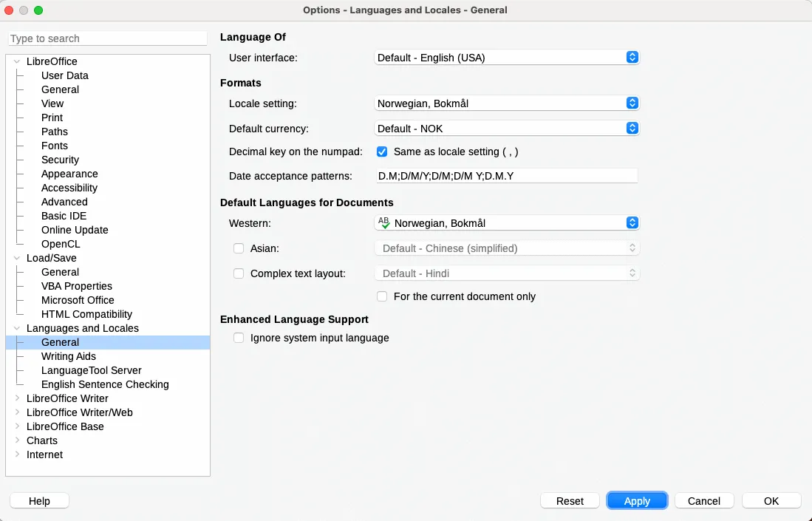Select General under Load/Save
Viewport: 812px width, 521px height.
[60, 272]
